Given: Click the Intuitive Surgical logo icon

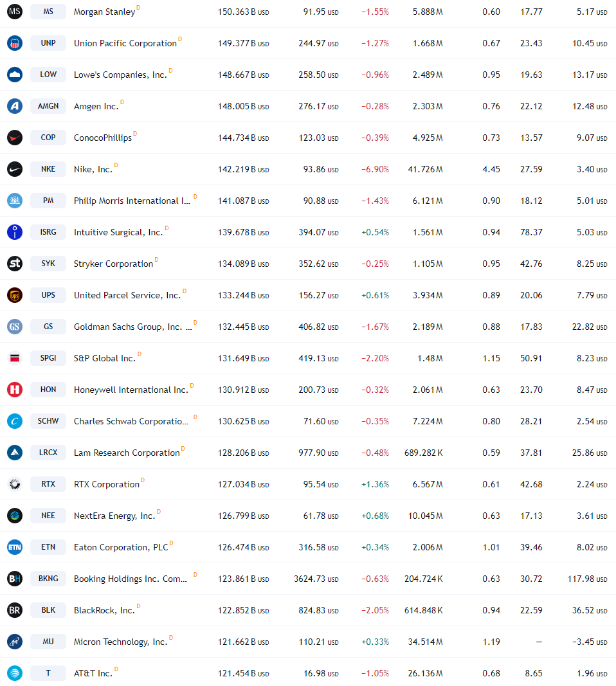Looking at the screenshot, I should 15,232.
